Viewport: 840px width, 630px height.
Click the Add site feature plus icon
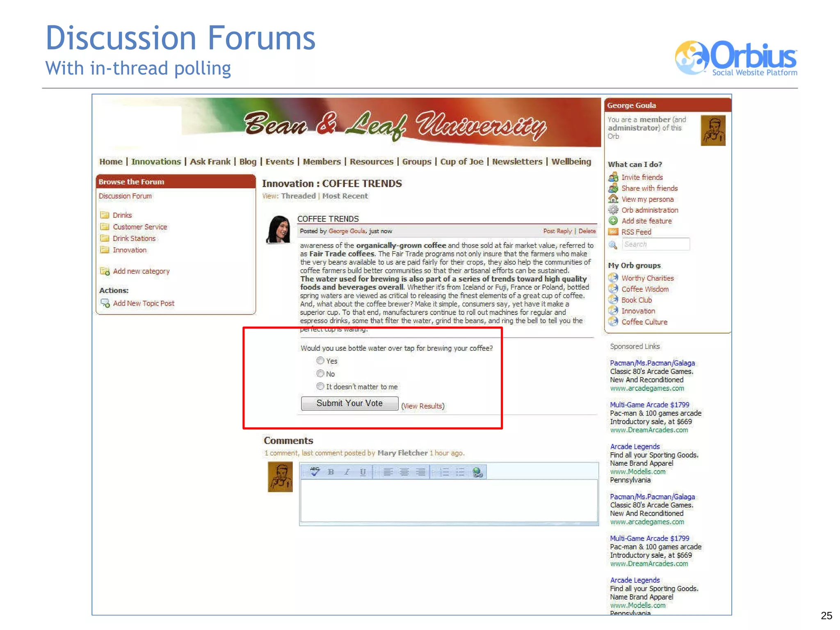613,221
